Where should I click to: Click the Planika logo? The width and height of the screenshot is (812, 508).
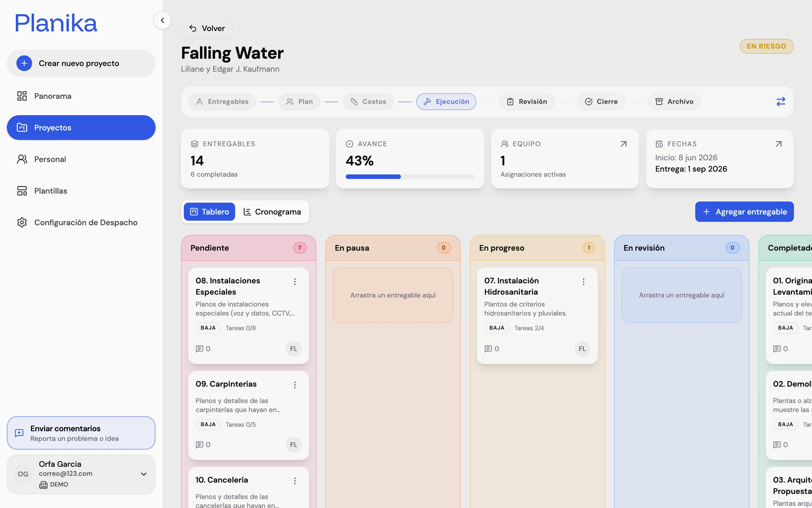point(56,23)
